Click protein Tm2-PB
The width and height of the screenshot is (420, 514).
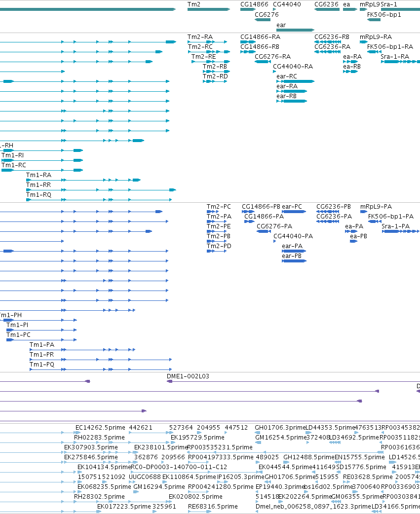[218, 236]
